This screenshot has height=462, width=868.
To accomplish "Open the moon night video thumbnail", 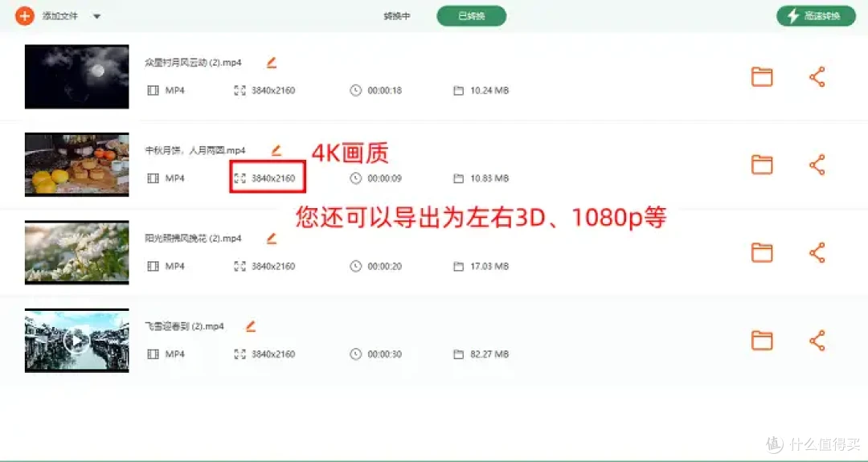I will click(77, 76).
